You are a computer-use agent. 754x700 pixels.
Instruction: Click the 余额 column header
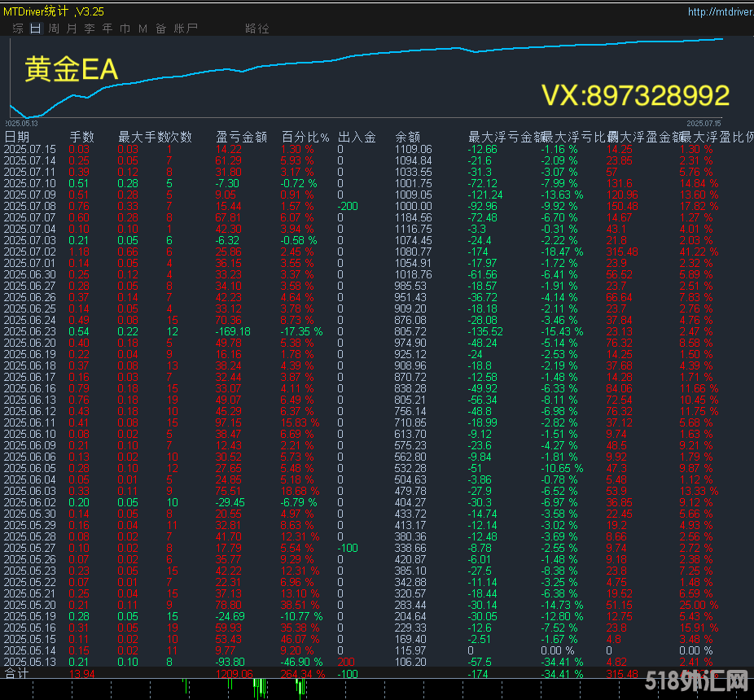click(407, 137)
